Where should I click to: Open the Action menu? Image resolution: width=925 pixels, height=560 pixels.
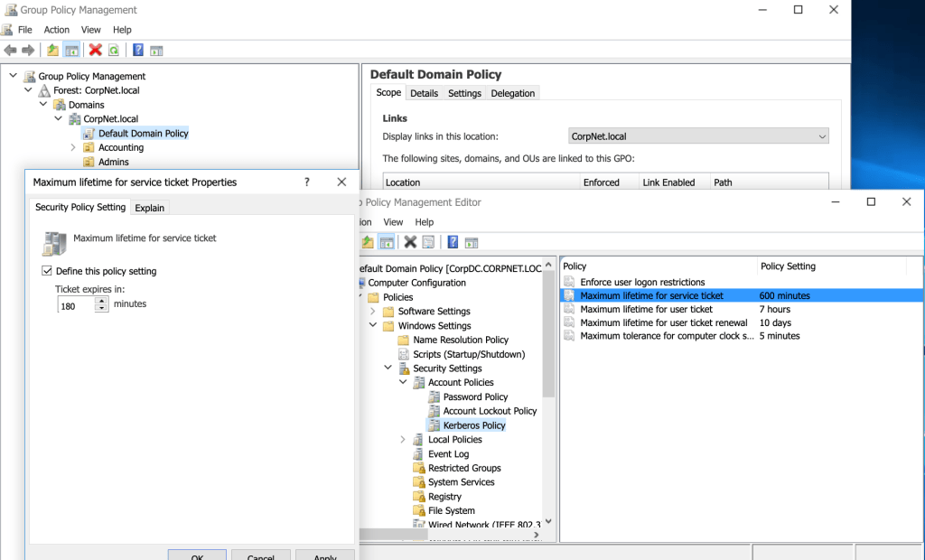point(56,30)
